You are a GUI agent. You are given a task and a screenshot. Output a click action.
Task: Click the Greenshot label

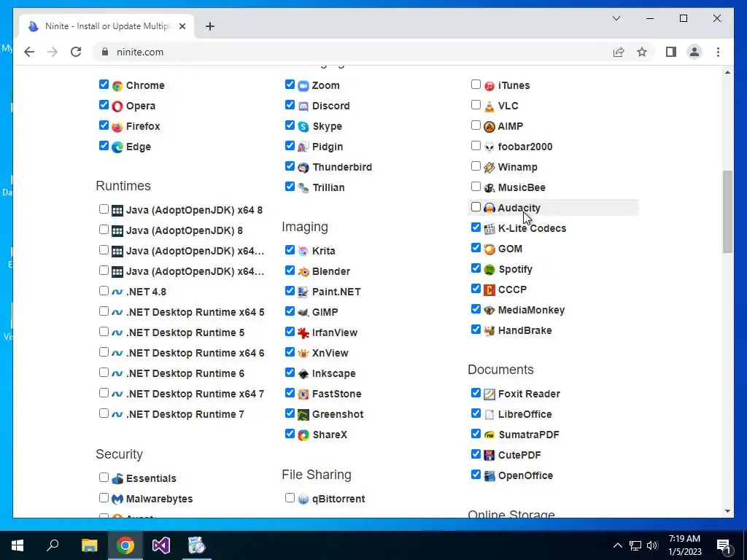coord(338,415)
